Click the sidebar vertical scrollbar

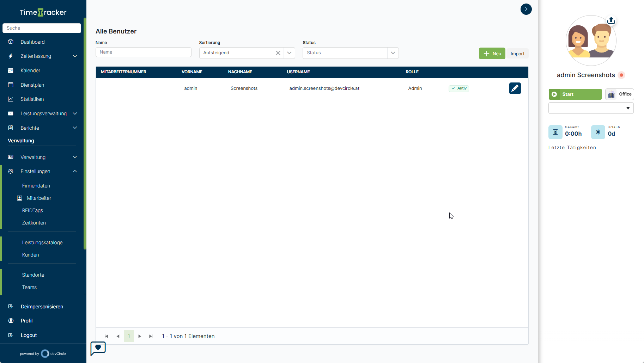pos(85,133)
